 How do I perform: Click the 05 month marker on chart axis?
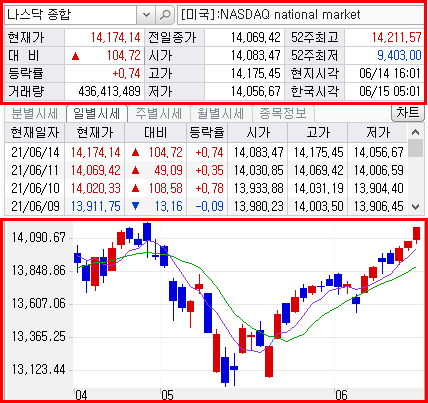click(167, 395)
